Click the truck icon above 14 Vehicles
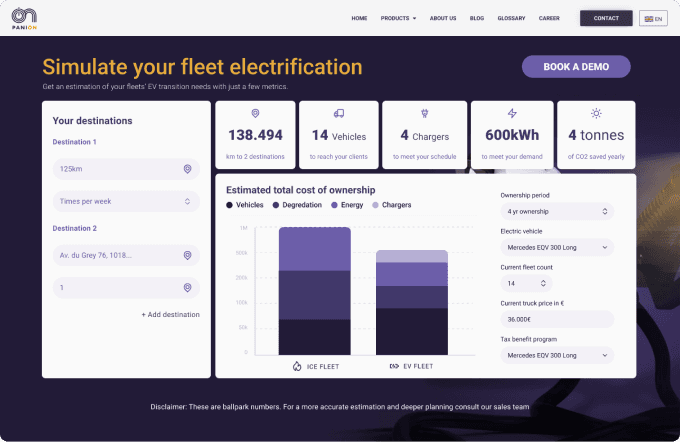Screen dimensions: 680x442 (x=339, y=113)
